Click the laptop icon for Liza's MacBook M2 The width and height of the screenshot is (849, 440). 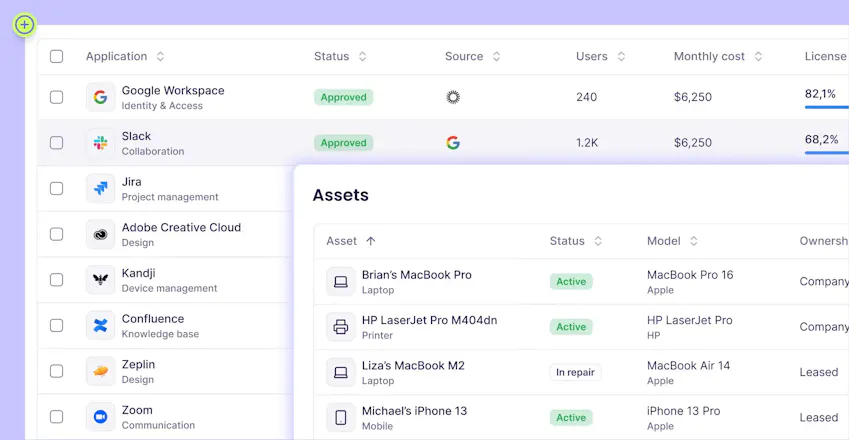[341, 372]
